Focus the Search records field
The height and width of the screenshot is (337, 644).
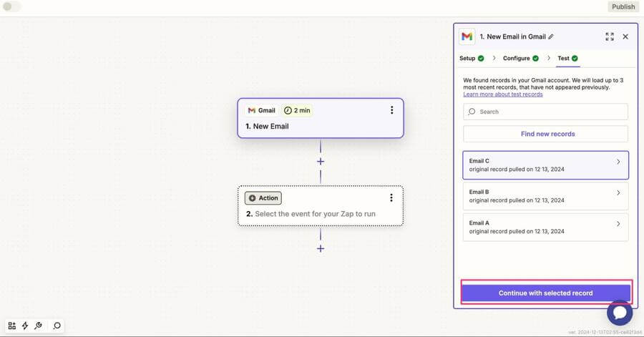point(545,112)
